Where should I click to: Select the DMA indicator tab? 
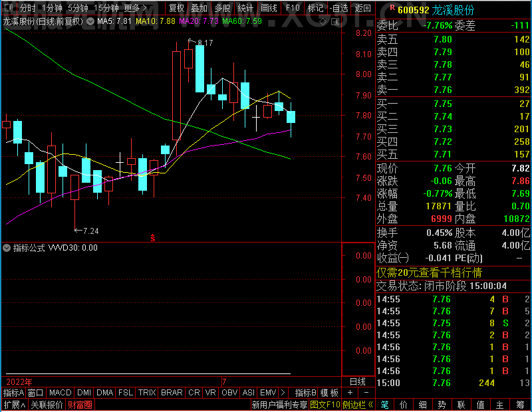(x=104, y=393)
